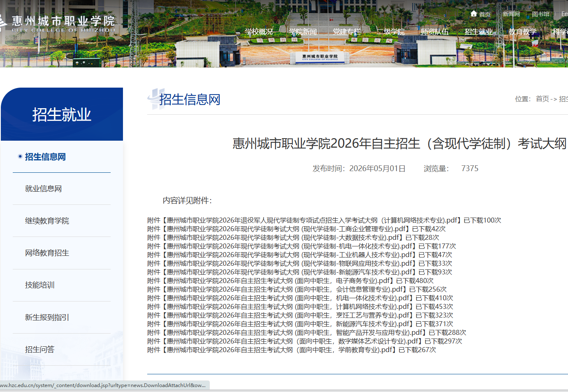Download 面向中职生 新能源汽车技术专业 pdf attachment
This screenshot has width=568, height=392.
289,324
